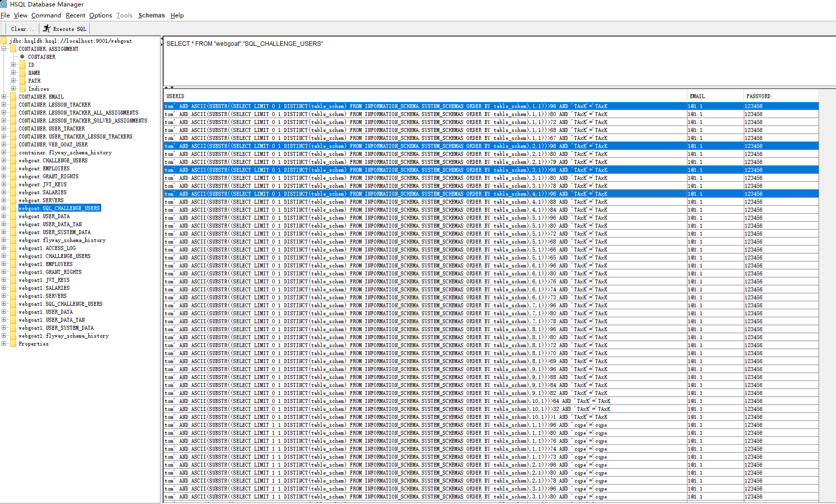This screenshot has height=504, width=836.
Task: Click the folder icon beside webgoat1.SERVERS
Action: click(x=12, y=296)
